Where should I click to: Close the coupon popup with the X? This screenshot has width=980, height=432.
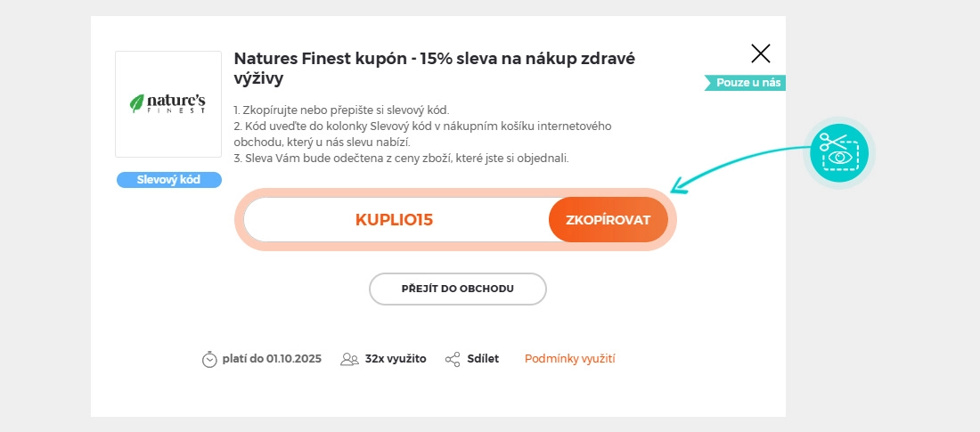(761, 53)
